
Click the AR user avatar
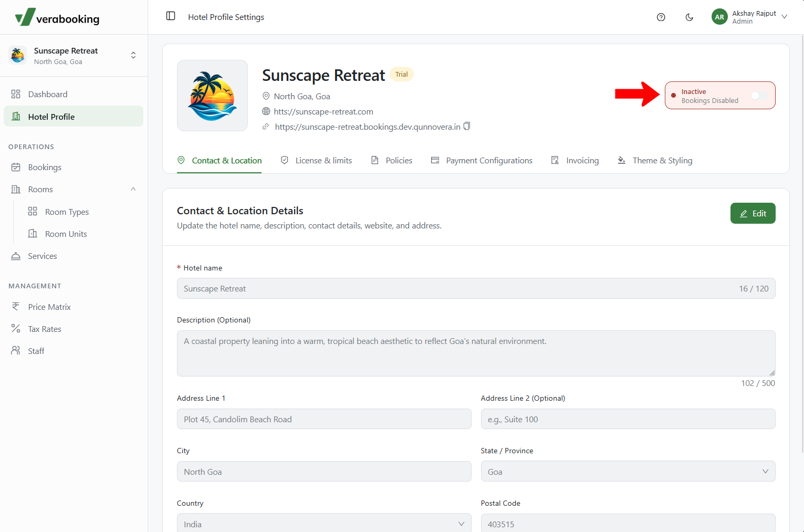(x=719, y=17)
